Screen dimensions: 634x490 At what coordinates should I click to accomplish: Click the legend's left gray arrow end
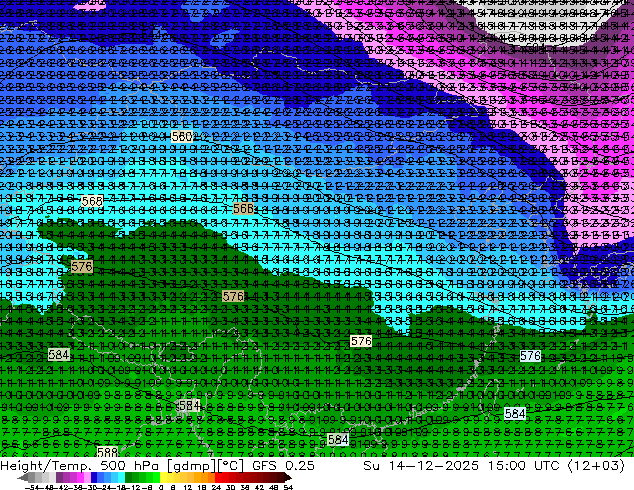[23, 477]
